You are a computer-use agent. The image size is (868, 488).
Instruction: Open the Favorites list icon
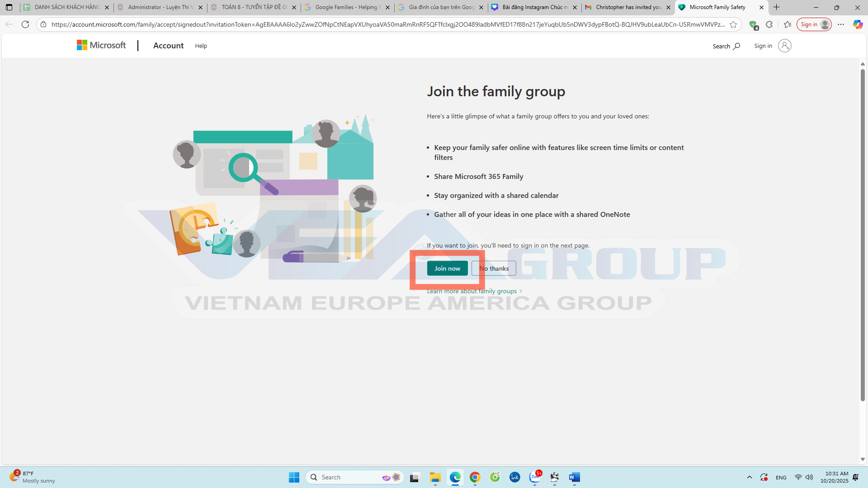tap(788, 24)
